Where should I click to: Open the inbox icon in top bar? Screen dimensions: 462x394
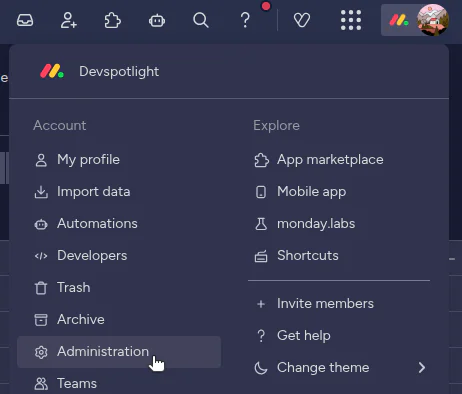25,20
